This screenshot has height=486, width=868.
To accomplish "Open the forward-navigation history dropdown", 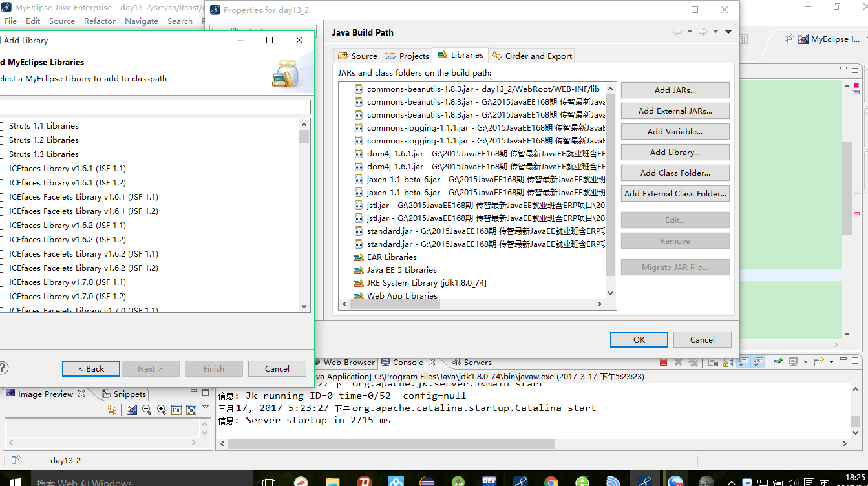I will click(715, 32).
